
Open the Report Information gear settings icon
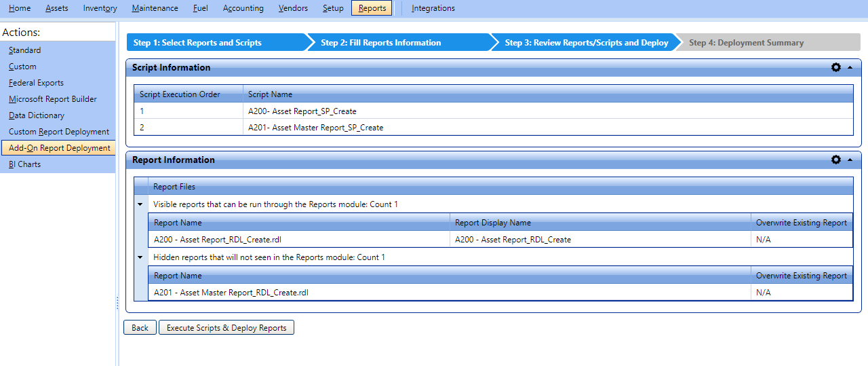836,160
